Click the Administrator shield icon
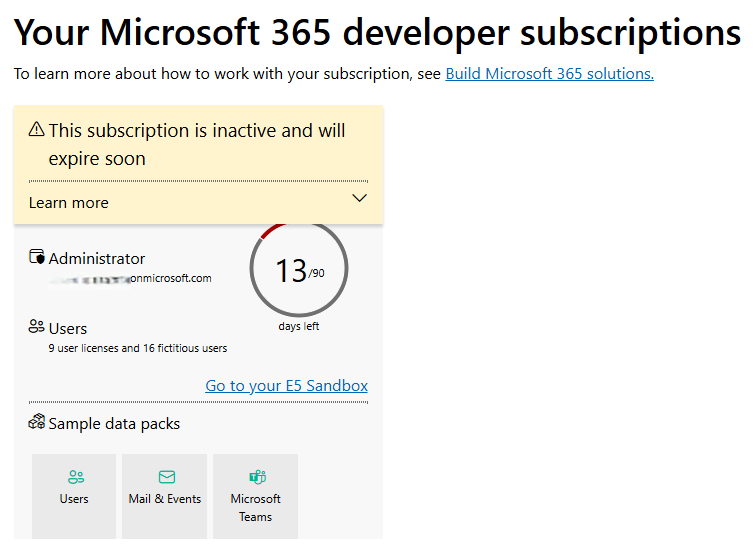 click(37, 257)
